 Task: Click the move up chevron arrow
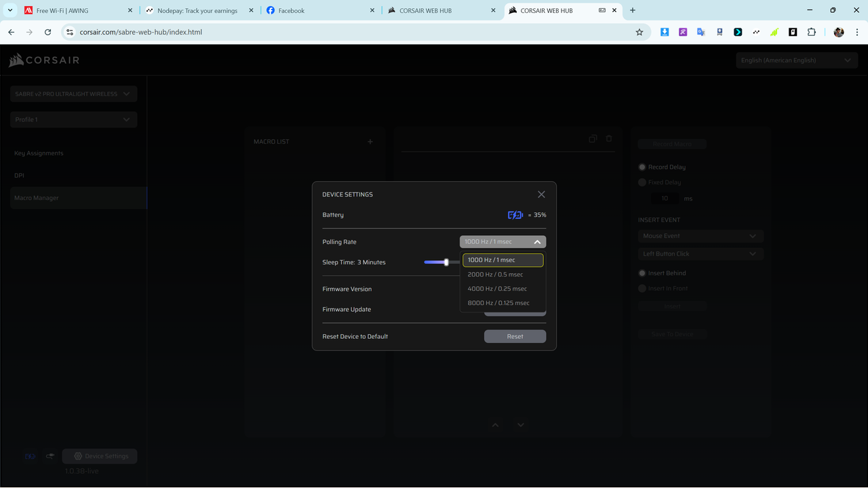pos(495,425)
